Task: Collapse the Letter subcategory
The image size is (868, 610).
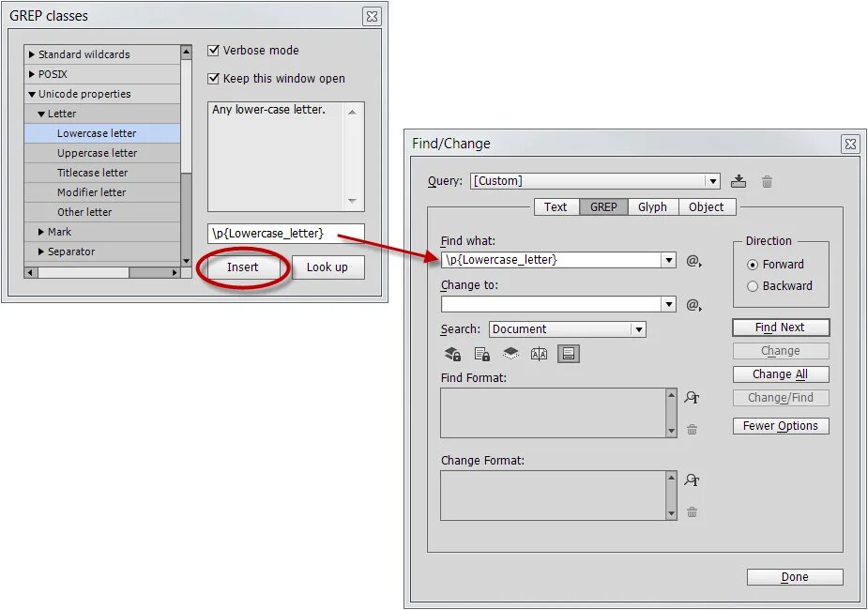Action: pos(41,114)
